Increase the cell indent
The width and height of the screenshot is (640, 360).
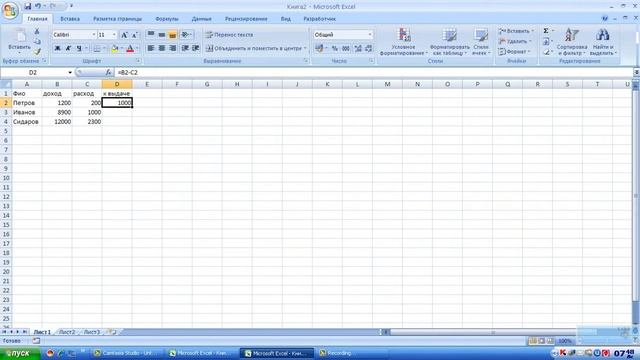click(x=196, y=49)
